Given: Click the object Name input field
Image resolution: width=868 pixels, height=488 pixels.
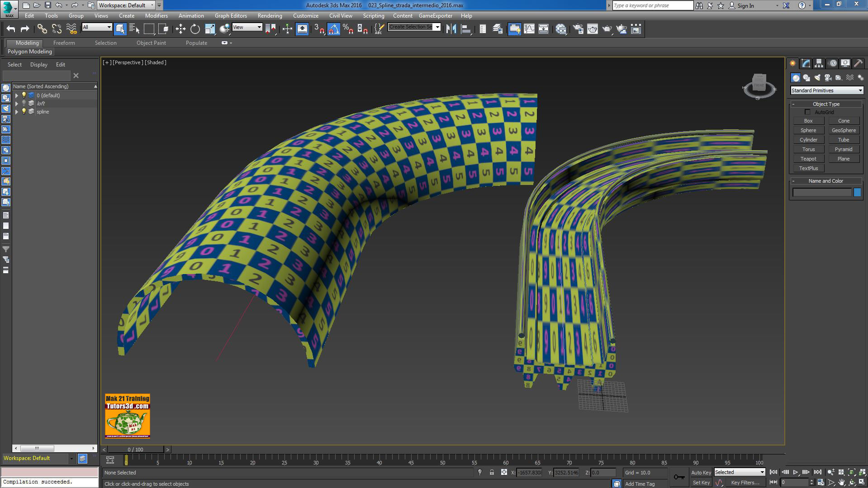Looking at the screenshot, I should click(x=822, y=192).
